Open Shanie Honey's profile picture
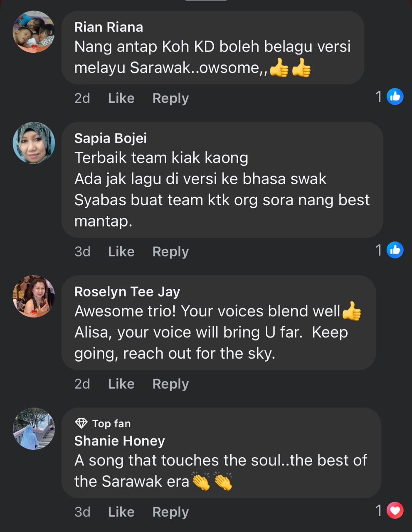The image size is (412, 532). pos(34,429)
